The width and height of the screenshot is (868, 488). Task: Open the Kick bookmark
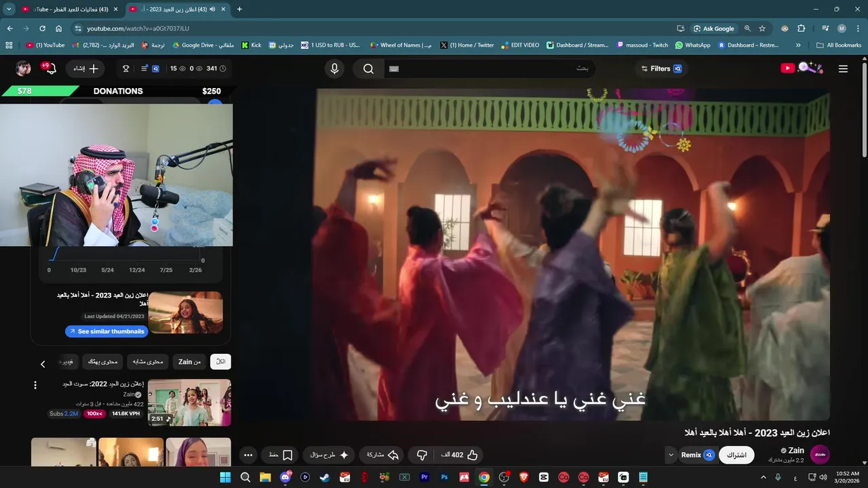(x=252, y=45)
